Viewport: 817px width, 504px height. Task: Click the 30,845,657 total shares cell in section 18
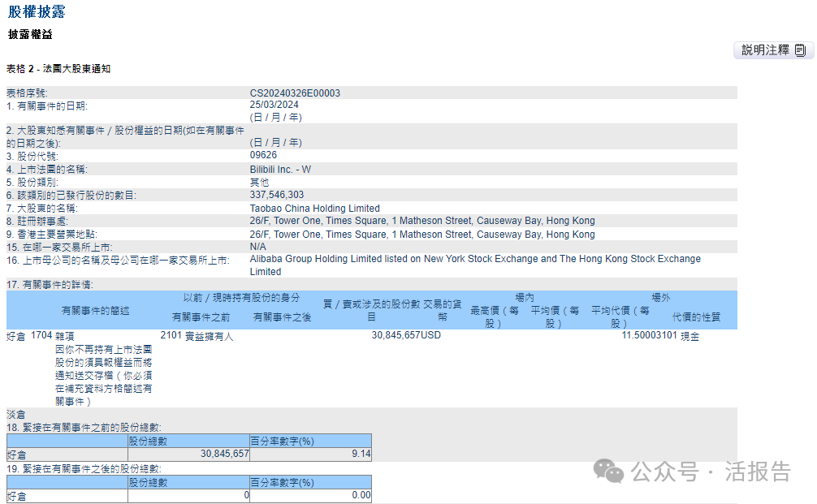click(x=188, y=454)
